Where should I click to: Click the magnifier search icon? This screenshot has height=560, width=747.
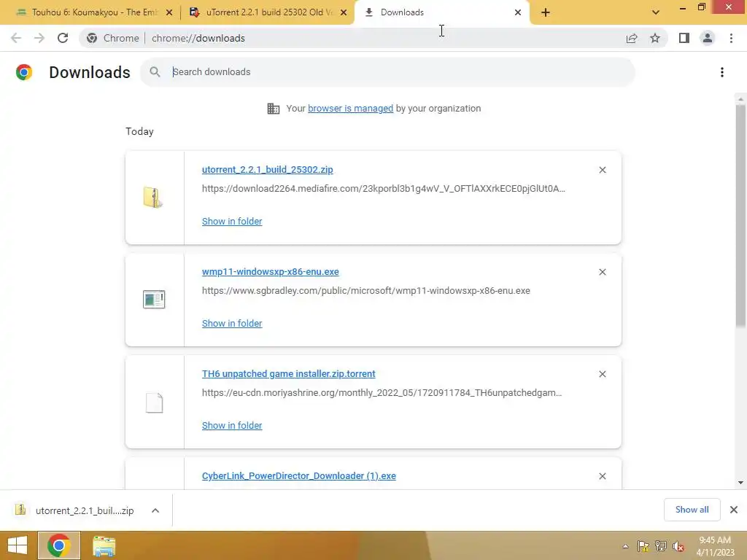point(155,72)
